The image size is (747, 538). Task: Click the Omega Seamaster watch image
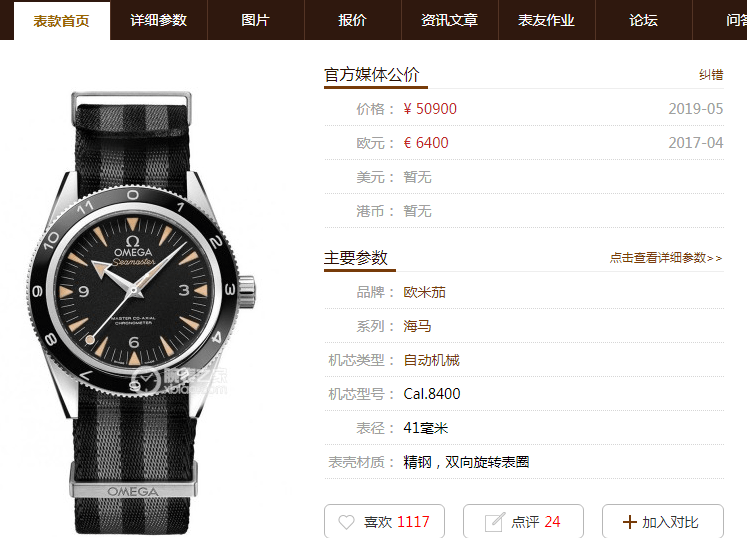click(x=138, y=310)
